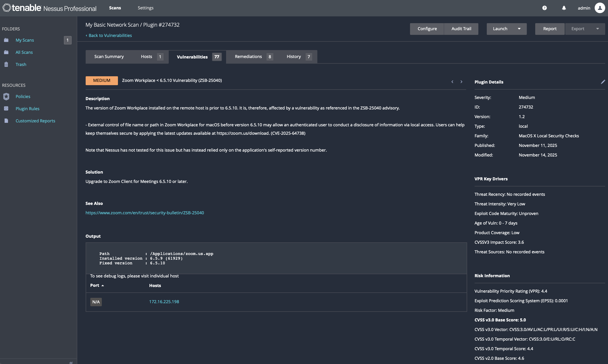This screenshot has width=608, height=364.
Task: Open Customized Reports document icon
Action: coord(6,120)
